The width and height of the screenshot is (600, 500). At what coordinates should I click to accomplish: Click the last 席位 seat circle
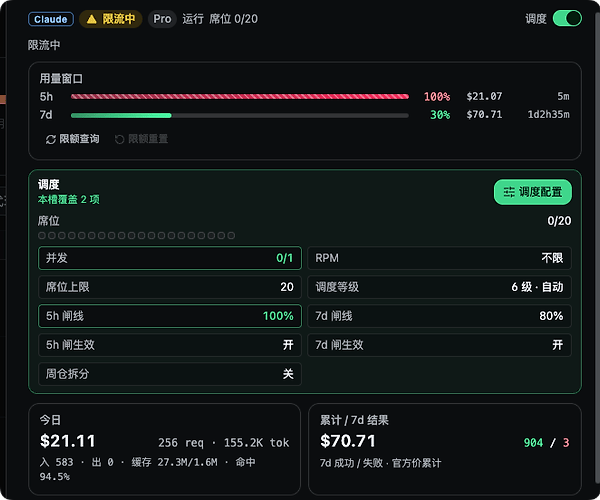coord(231,236)
